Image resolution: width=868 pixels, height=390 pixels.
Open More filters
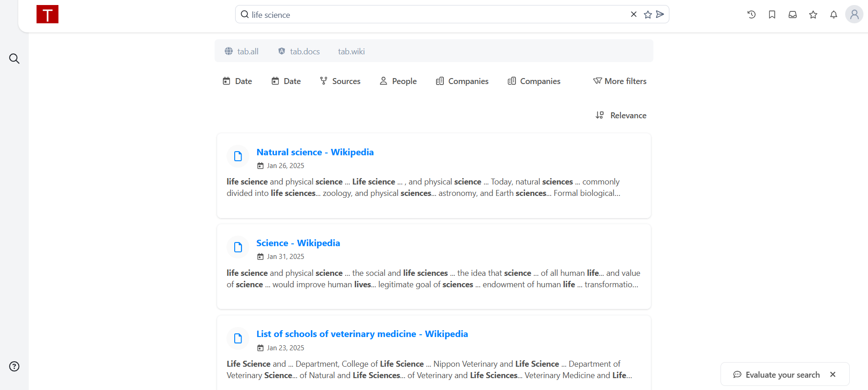(620, 81)
